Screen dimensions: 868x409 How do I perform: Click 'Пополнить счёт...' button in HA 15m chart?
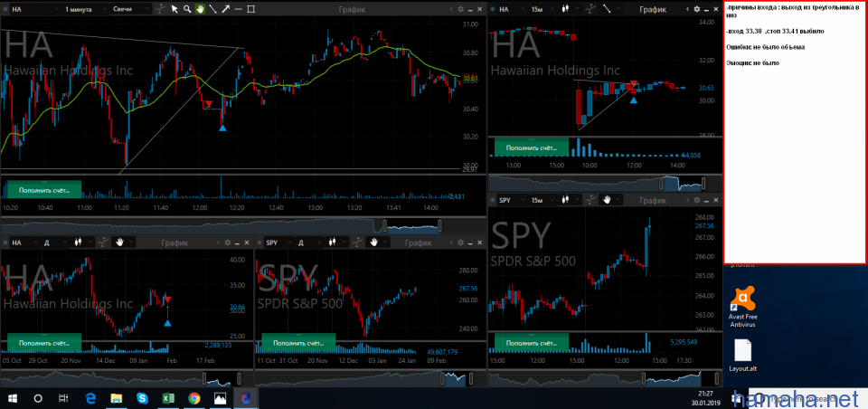531,148
